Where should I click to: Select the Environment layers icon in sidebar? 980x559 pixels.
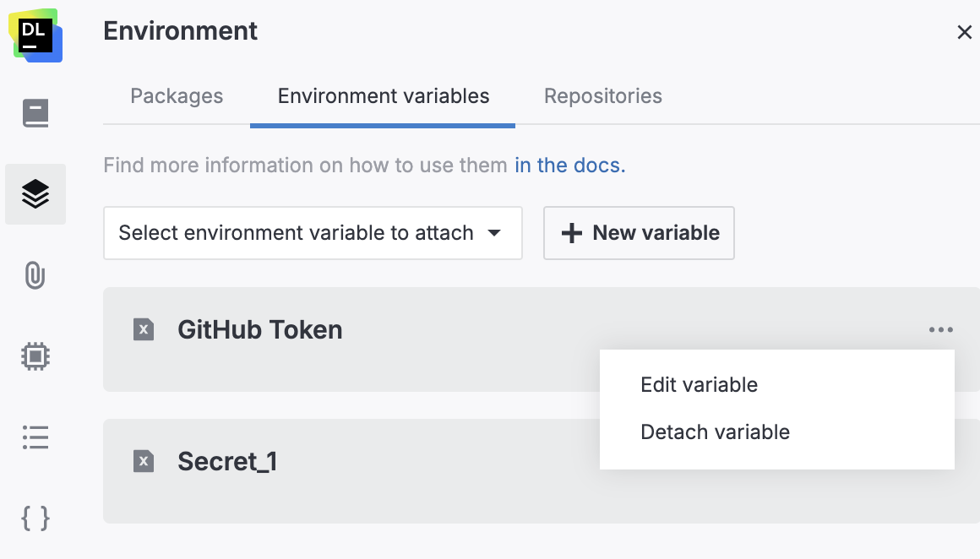click(35, 193)
